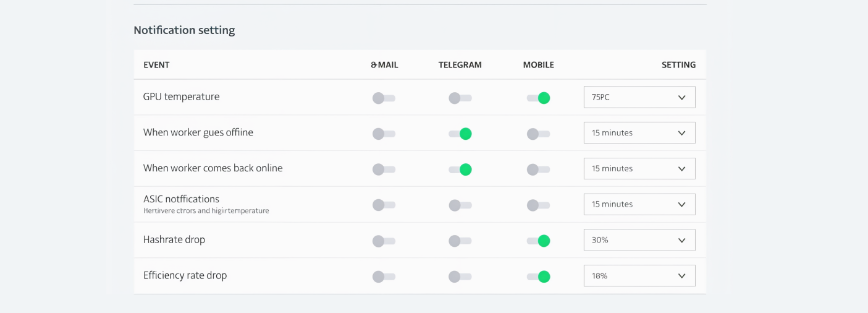This screenshot has height=313, width=868.
Task: Expand the Hashrate drop 30% dropdown
Action: pyautogui.click(x=639, y=240)
